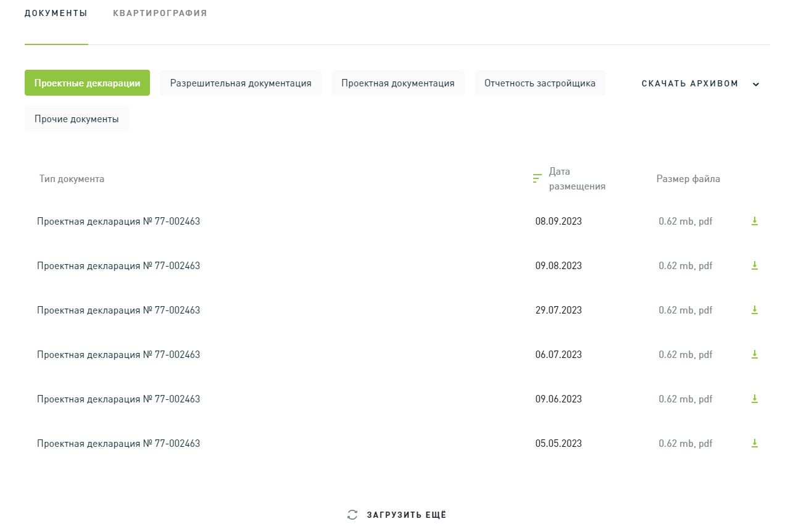Image resolution: width=801 pixels, height=532 pixels.
Task: Click the Тип документа column header
Action: 72,179
